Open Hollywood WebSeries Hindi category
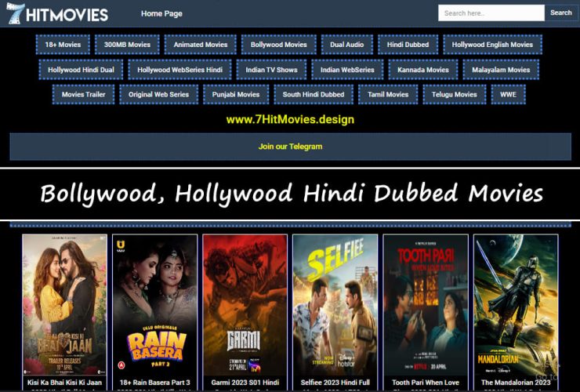Image resolution: width=580 pixels, height=392 pixels. click(179, 70)
